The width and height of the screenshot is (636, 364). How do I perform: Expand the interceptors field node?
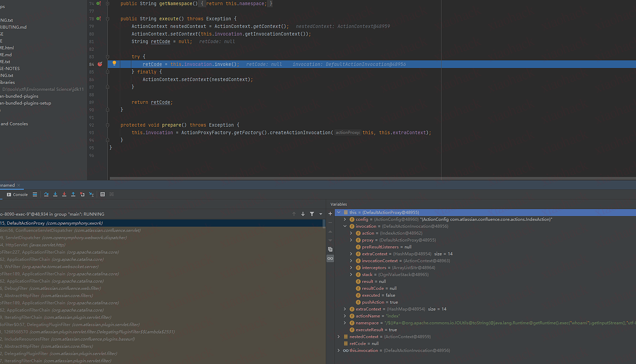(351, 268)
